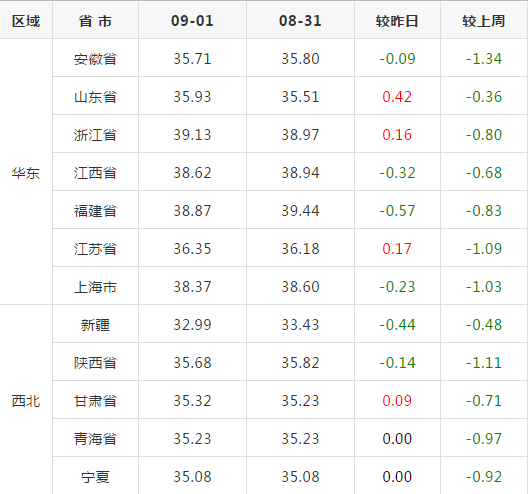
Task: Click the 西北 region cell
Action: point(26,401)
